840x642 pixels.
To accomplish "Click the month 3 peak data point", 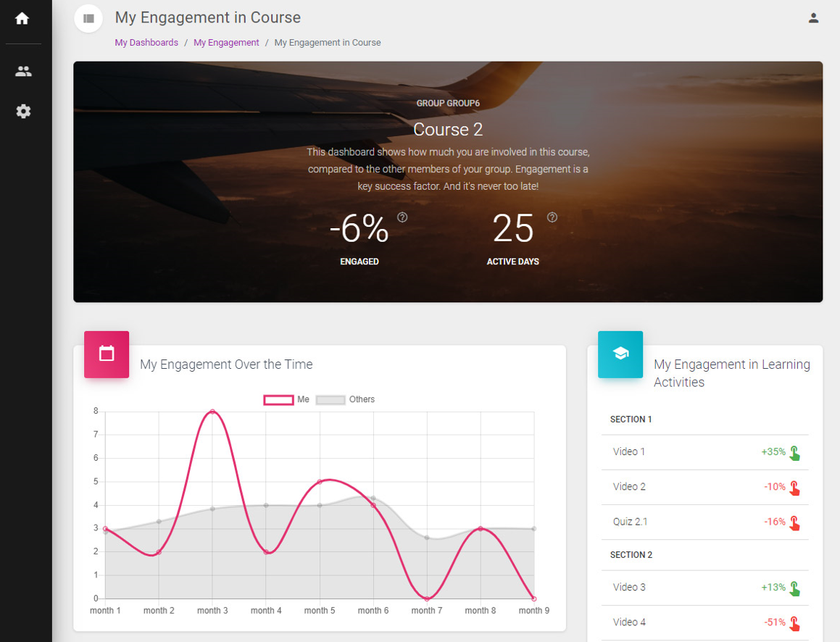I will [x=212, y=412].
